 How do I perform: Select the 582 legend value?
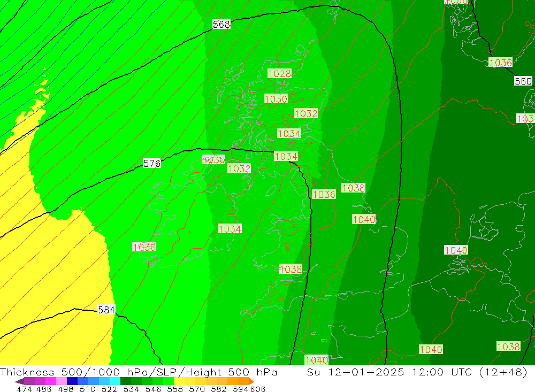tap(218, 389)
